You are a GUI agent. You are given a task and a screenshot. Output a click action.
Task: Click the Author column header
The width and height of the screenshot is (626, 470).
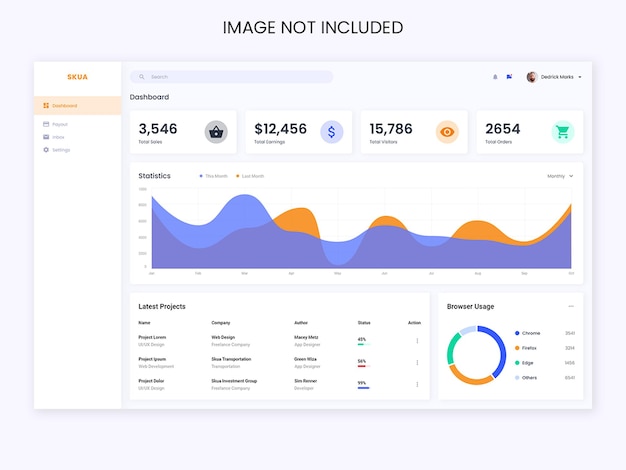click(x=301, y=323)
